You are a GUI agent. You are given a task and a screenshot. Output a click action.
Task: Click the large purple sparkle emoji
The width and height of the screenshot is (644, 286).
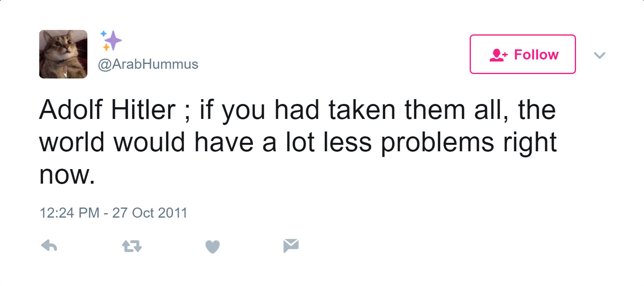click(x=114, y=40)
